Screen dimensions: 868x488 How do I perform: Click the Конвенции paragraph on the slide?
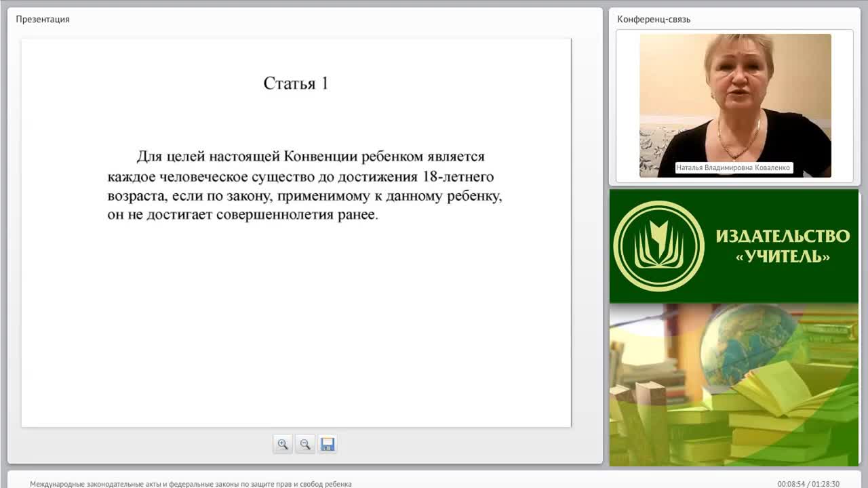[305, 186]
